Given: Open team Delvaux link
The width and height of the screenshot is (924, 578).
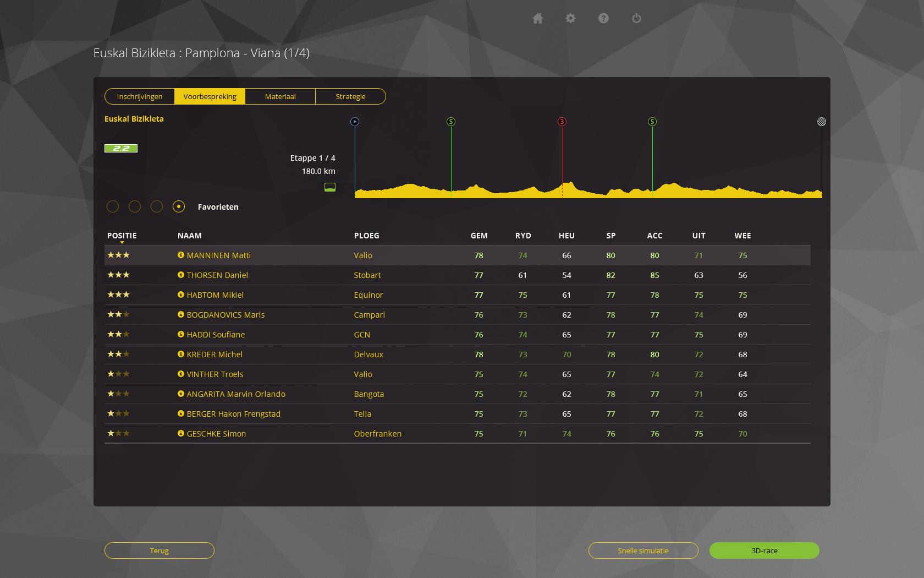Looking at the screenshot, I should (369, 355).
